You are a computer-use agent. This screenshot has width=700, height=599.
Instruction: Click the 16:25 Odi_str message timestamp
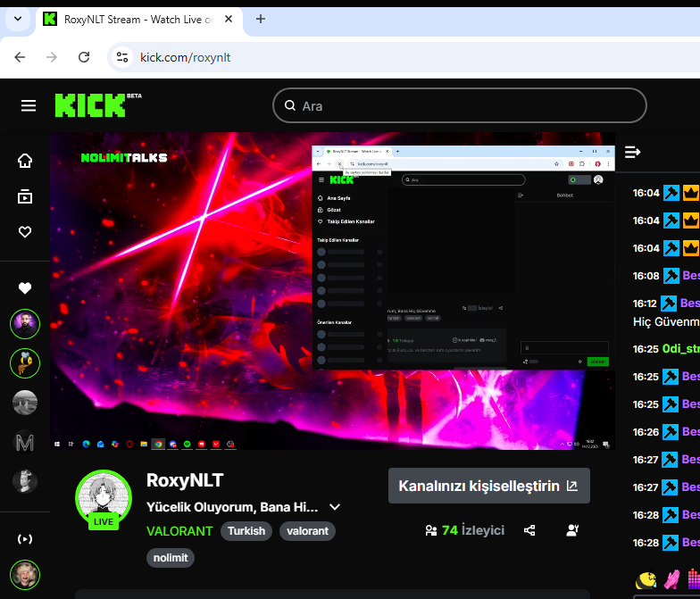(x=646, y=349)
